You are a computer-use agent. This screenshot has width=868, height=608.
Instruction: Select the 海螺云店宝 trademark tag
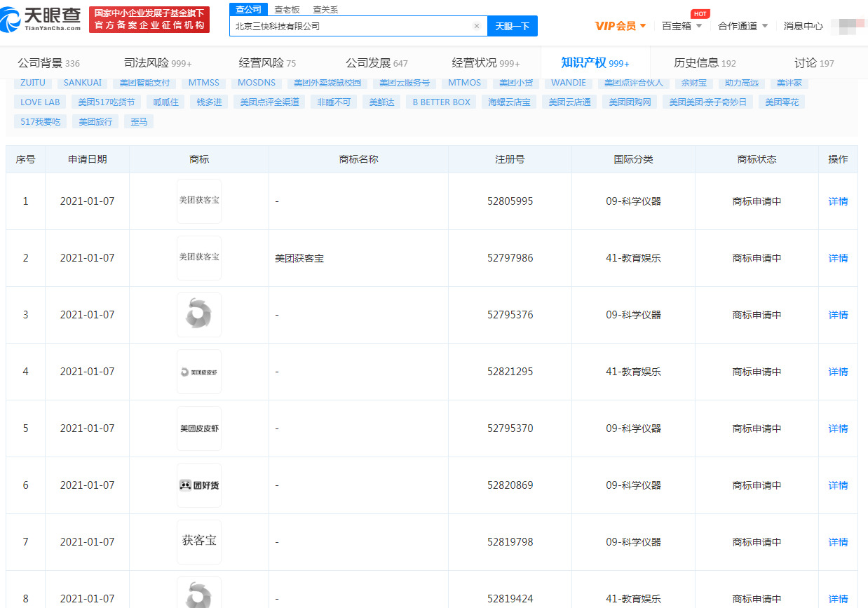pos(510,102)
